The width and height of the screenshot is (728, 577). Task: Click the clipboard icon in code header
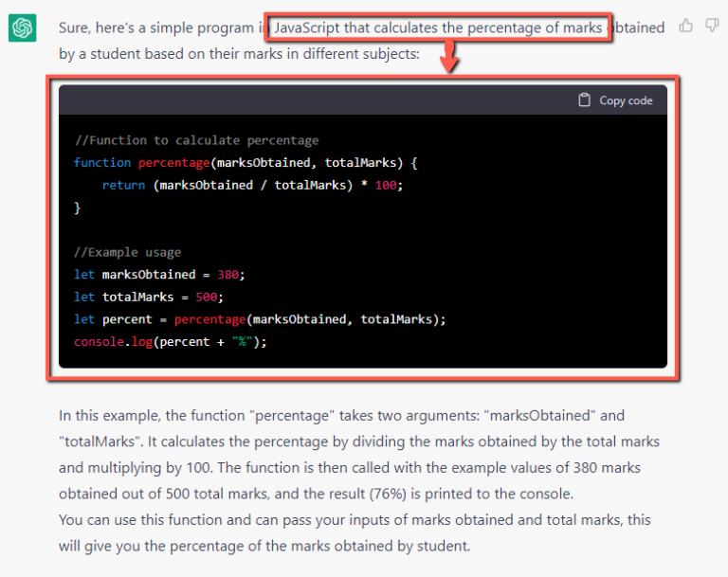point(584,100)
